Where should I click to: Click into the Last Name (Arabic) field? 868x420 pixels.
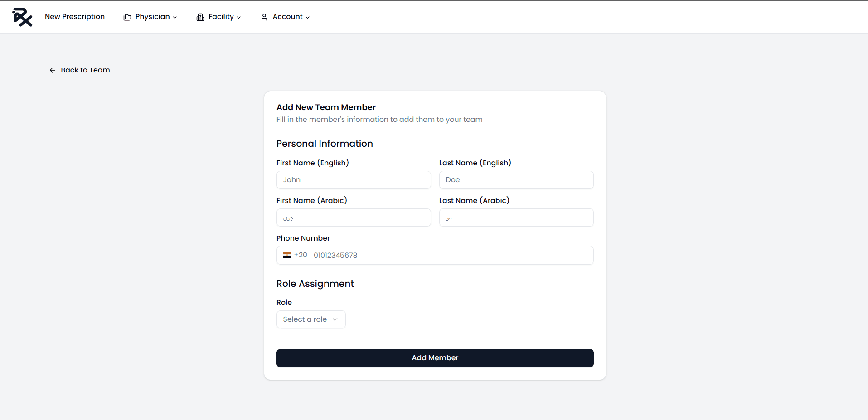[516, 217]
